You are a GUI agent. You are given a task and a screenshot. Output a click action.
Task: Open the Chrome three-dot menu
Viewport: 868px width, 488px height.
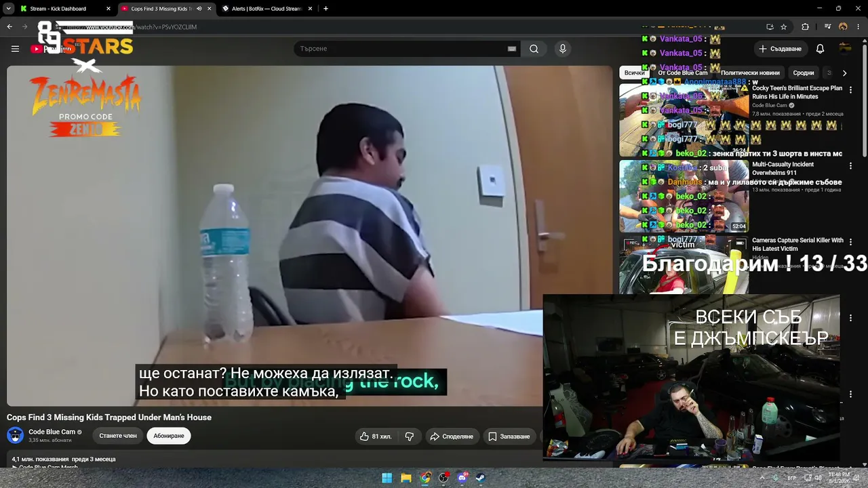[x=858, y=27]
